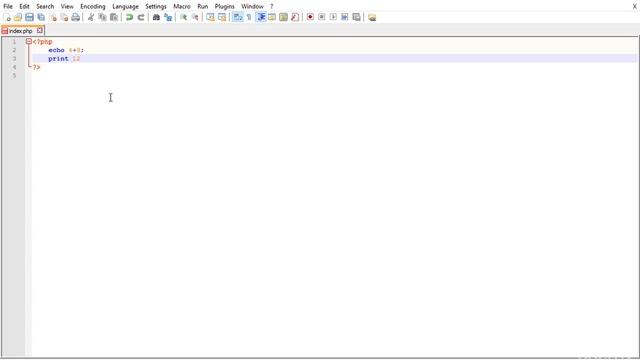This screenshot has height=360, width=640.
Task: Toggle Word Wrap in the toolbar
Action: [x=238, y=17]
